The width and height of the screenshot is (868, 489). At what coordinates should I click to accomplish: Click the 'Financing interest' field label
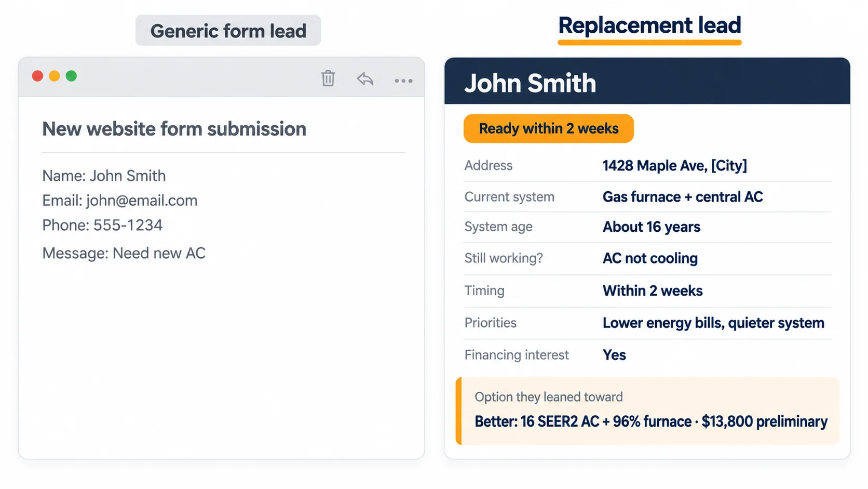[517, 355]
